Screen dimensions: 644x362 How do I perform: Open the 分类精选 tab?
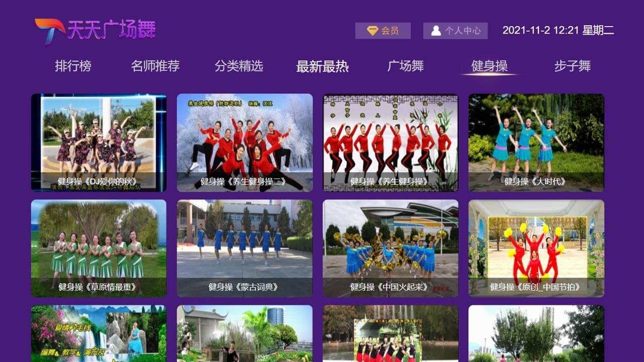239,66
